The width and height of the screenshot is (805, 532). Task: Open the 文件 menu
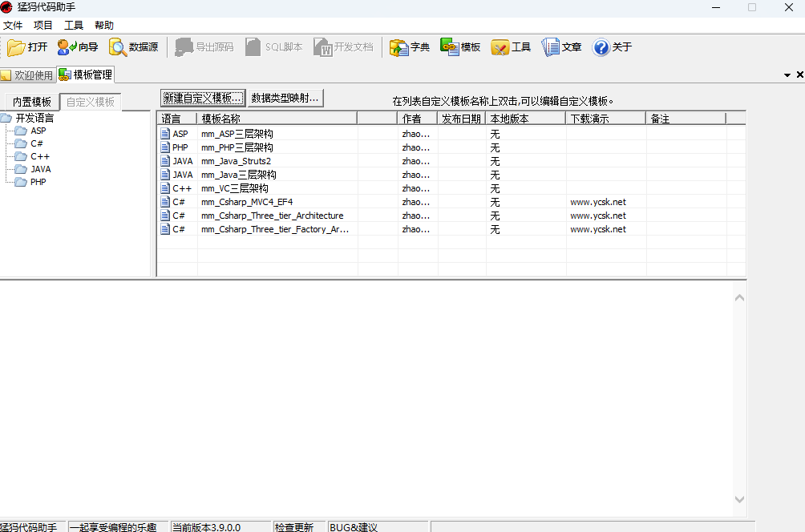[x=13, y=26]
